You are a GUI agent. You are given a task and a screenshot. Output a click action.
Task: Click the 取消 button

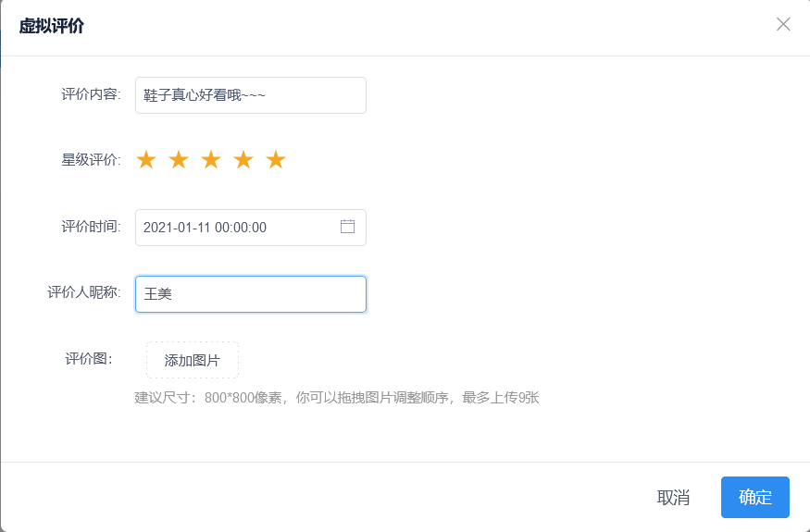673,498
